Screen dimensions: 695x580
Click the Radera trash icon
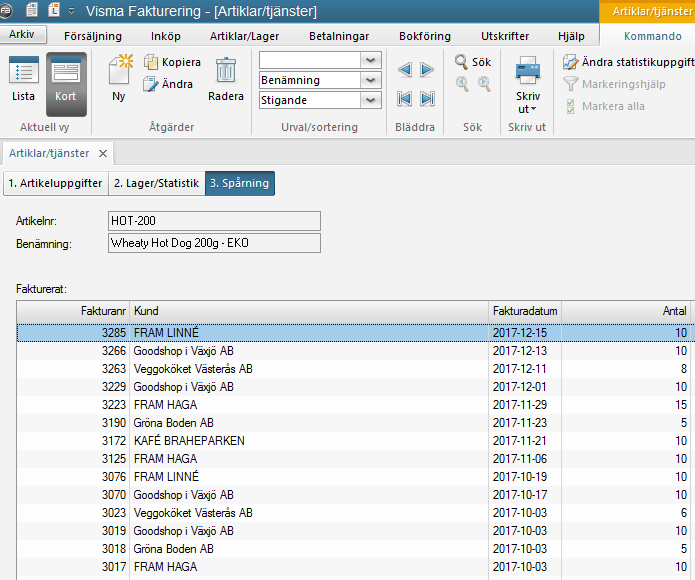coord(225,74)
